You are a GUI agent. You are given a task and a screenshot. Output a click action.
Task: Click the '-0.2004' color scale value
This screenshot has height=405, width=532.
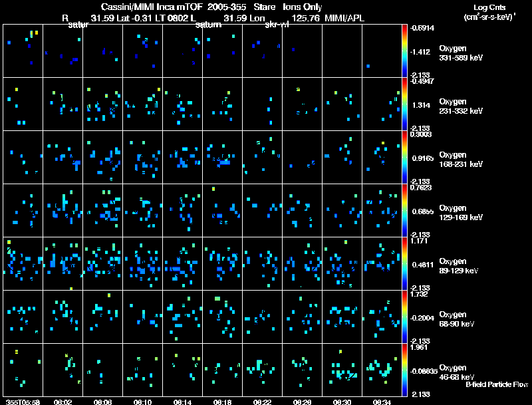[x=422, y=318]
